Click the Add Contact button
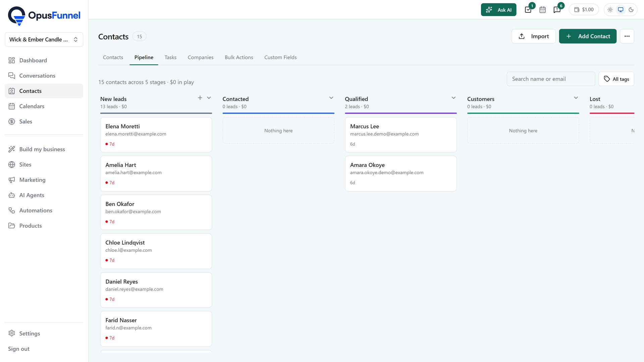The image size is (644, 362). point(588,36)
